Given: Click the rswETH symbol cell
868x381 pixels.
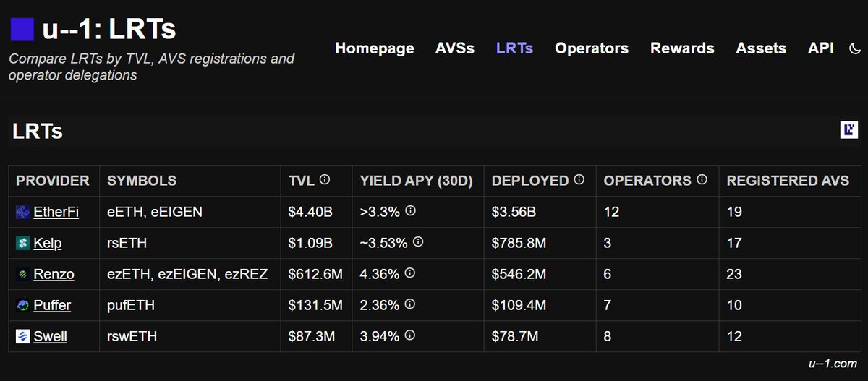Looking at the screenshot, I should (132, 336).
